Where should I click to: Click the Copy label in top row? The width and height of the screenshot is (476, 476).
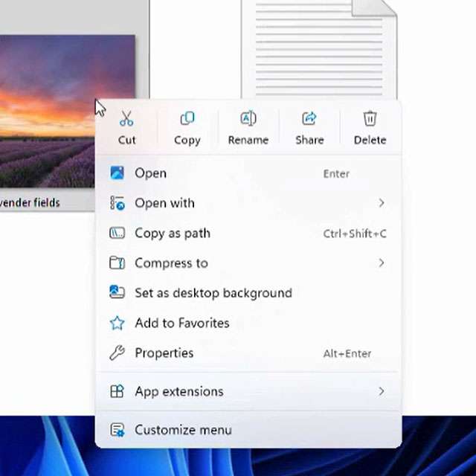(x=187, y=141)
